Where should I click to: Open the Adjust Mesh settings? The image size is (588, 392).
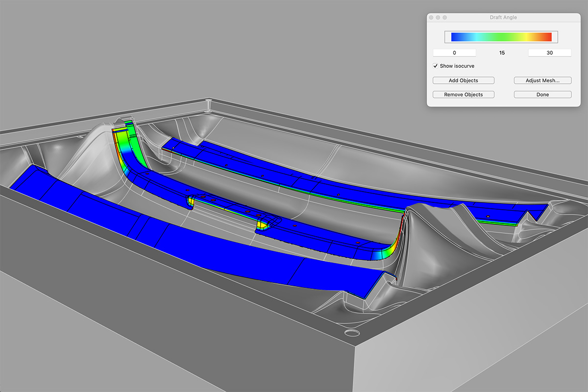coord(542,80)
